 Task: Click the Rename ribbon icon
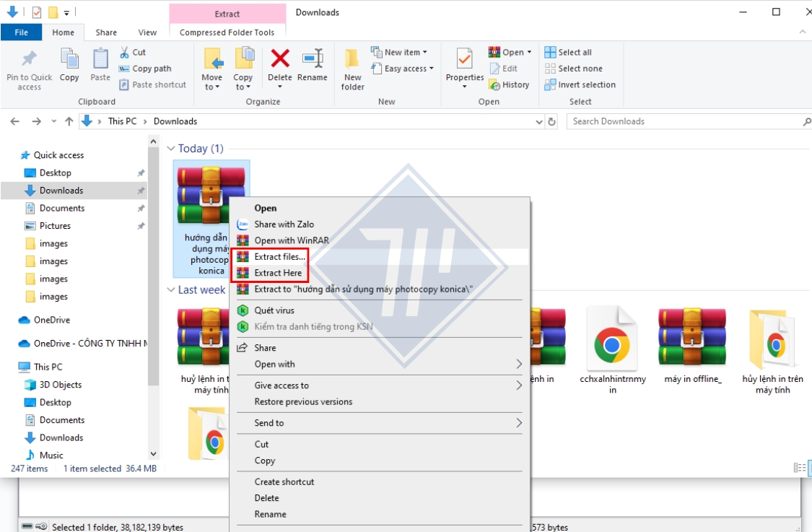[x=313, y=59]
